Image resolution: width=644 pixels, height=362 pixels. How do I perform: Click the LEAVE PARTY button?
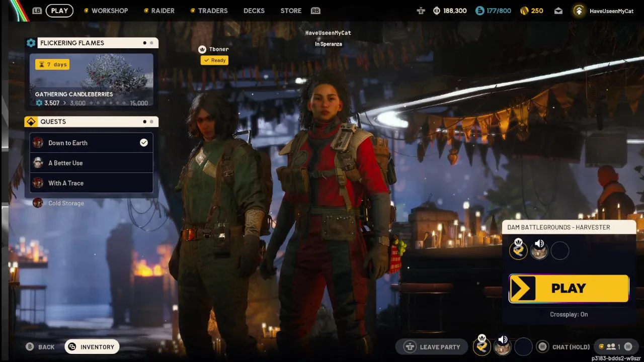[433, 347]
